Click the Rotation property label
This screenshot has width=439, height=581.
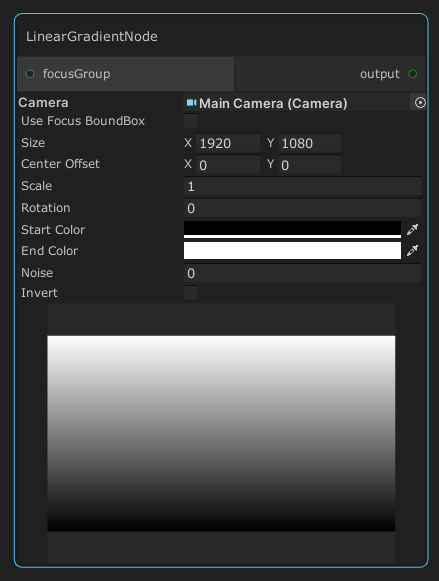[46, 208]
